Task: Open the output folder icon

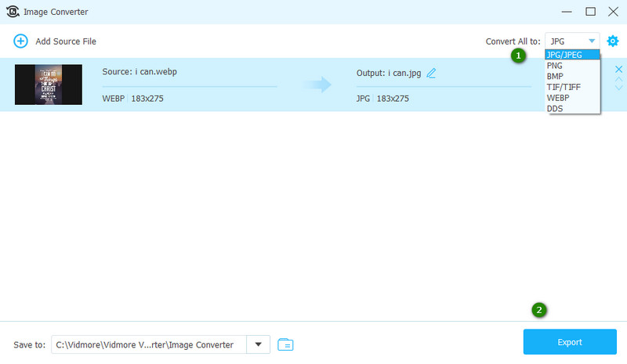Action: point(285,344)
